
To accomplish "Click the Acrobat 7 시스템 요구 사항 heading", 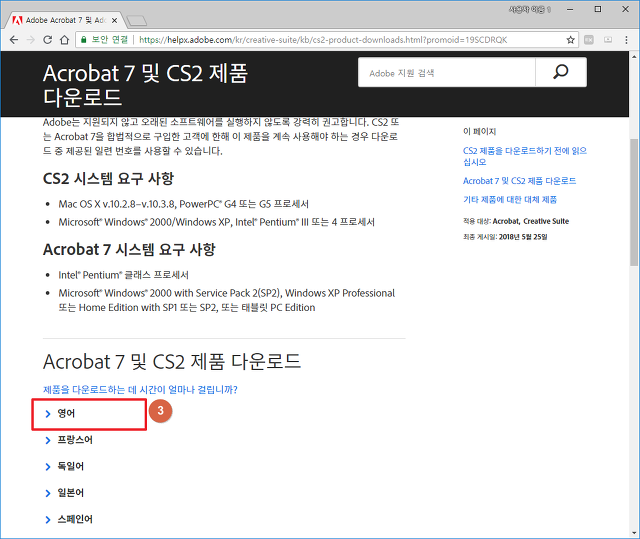I will [129, 250].
